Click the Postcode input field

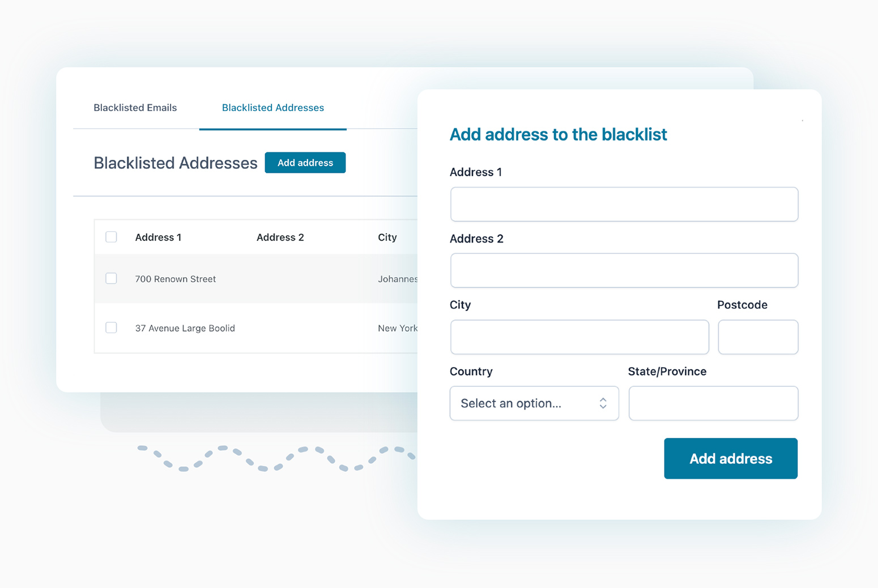(757, 336)
